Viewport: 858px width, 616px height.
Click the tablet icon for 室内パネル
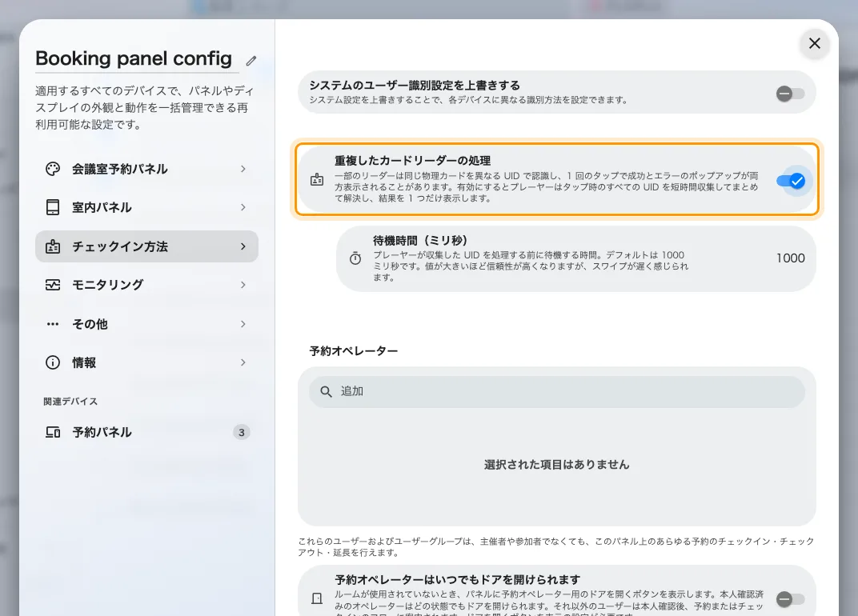[53, 207]
